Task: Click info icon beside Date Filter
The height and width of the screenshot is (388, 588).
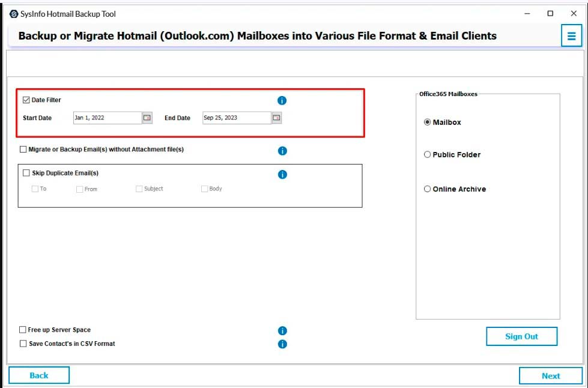Action: coord(282,100)
